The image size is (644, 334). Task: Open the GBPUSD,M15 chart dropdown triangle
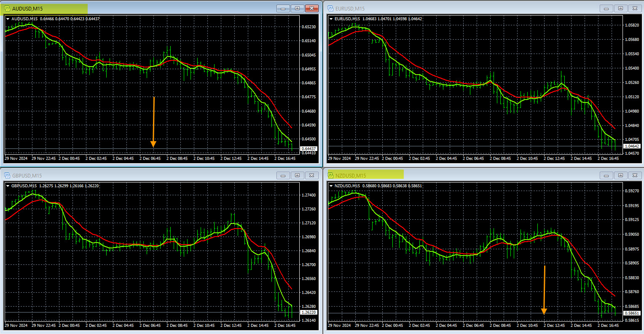pyautogui.click(x=8, y=186)
